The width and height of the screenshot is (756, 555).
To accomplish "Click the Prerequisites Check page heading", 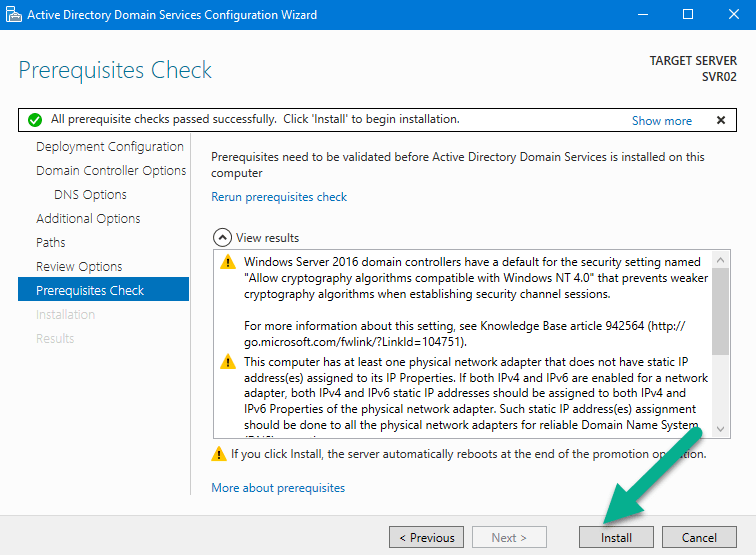I will coord(115,70).
